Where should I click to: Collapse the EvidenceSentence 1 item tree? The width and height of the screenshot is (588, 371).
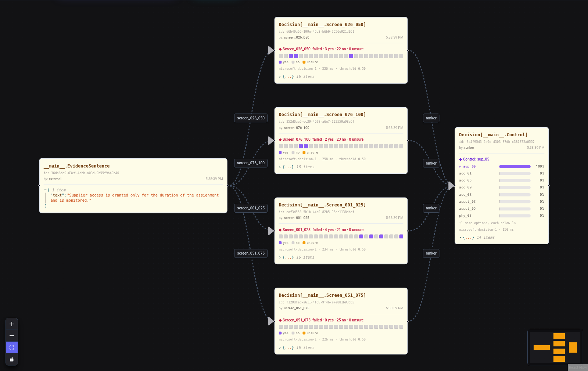(x=46, y=190)
